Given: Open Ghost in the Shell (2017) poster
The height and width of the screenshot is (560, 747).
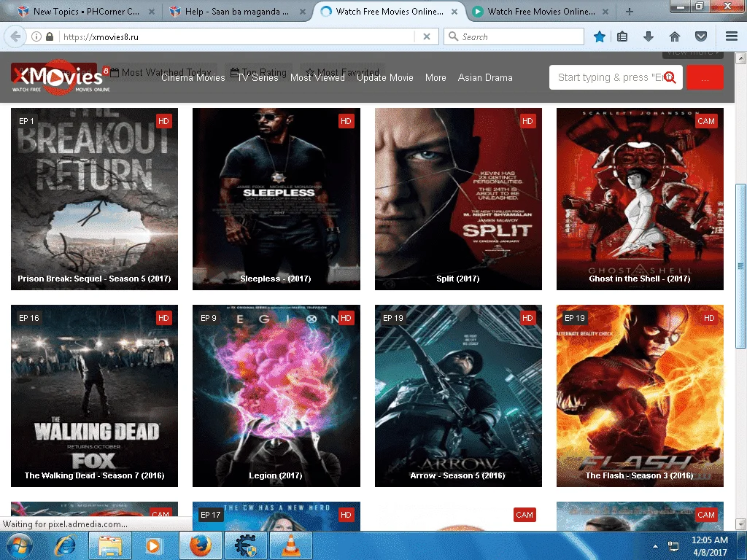Looking at the screenshot, I should pyautogui.click(x=640, y=198).
